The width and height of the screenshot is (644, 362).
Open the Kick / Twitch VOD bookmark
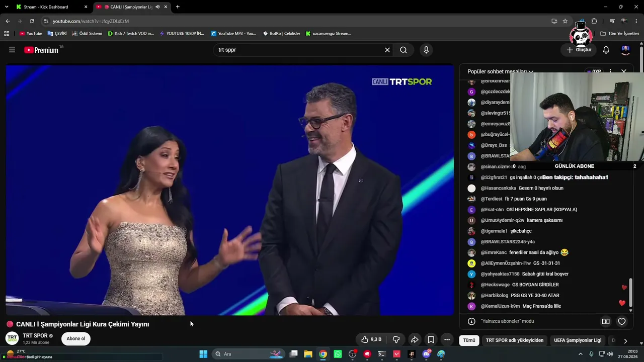point(131,34)
